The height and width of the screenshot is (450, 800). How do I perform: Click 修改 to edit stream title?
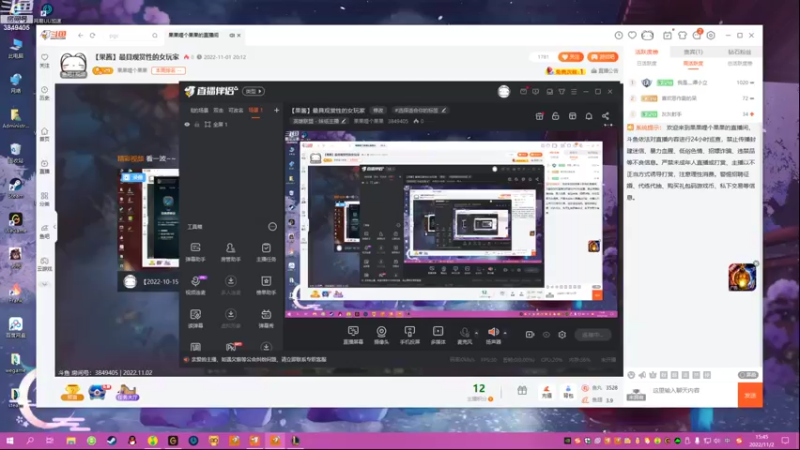378,110
